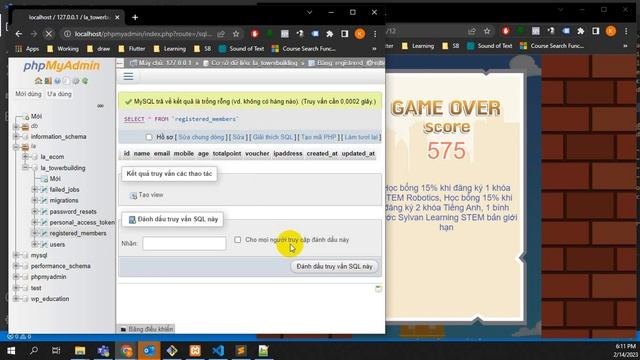Image resolution: width=640 pixels, height=360 pixels.
Task: Expand the password_resets table node
Action: [35, 211]
